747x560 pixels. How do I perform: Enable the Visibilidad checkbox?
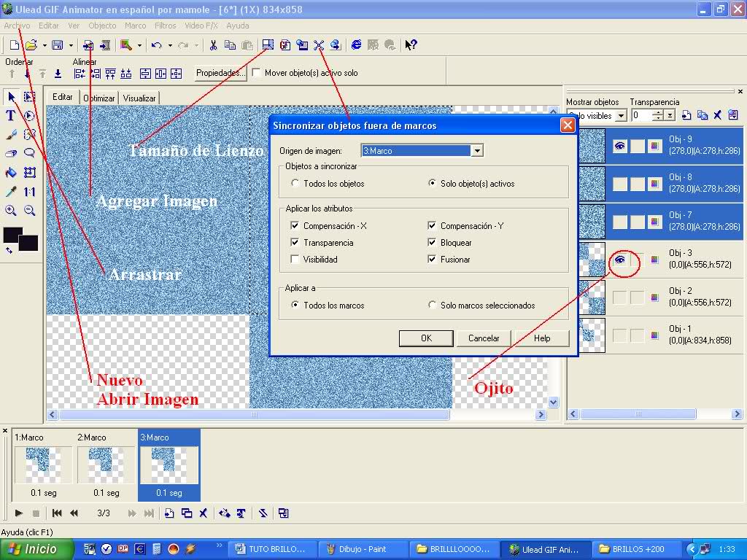295,259
